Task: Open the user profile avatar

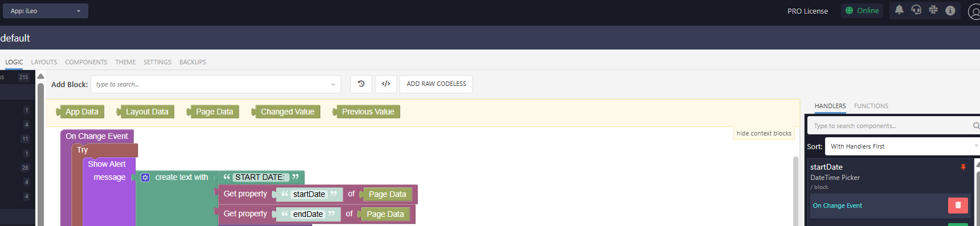Action: point(974,11)
